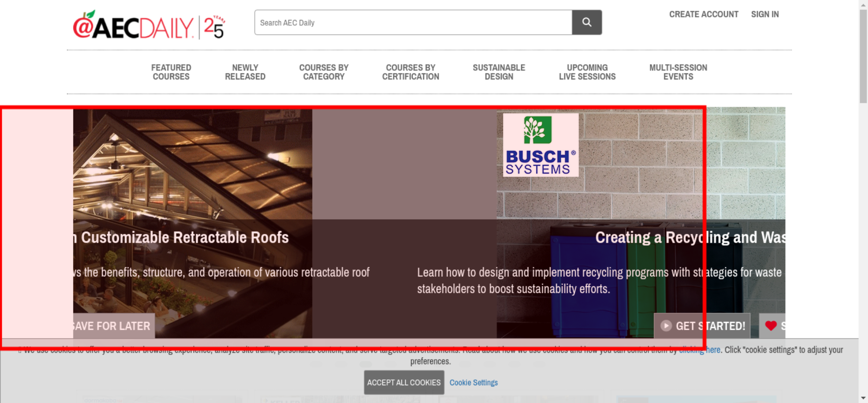Expand Courses by Category menu
This screenshot has width=868, height=403.
coord(324,72)
